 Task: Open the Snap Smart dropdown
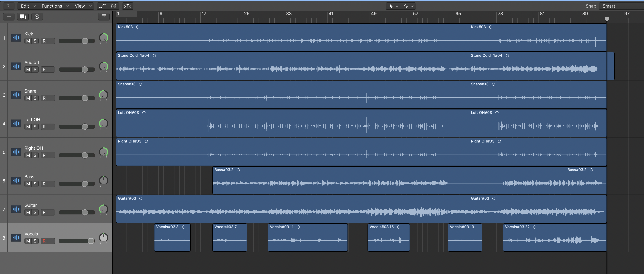click(x=621, y=6)
